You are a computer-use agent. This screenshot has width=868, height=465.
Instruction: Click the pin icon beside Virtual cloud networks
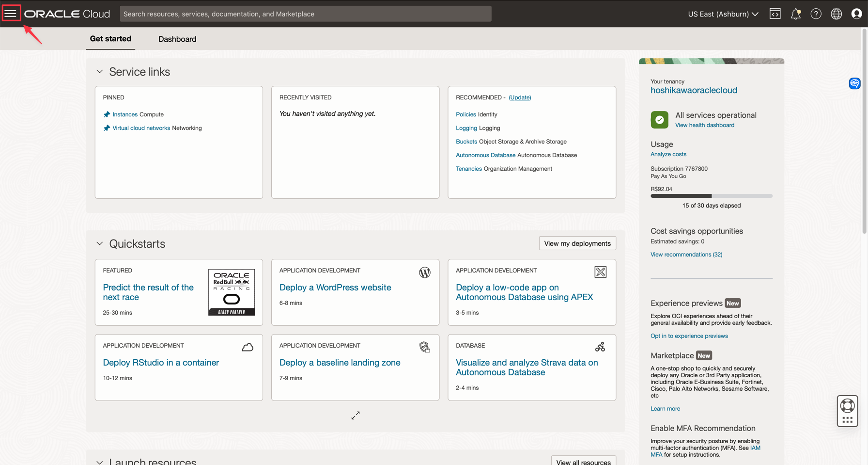coord(107,128)
